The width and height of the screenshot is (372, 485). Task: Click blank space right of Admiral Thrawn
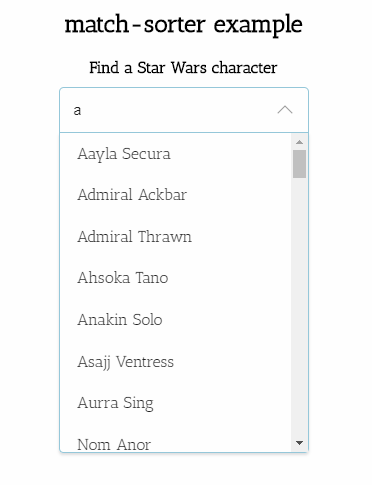click(241, 237)
